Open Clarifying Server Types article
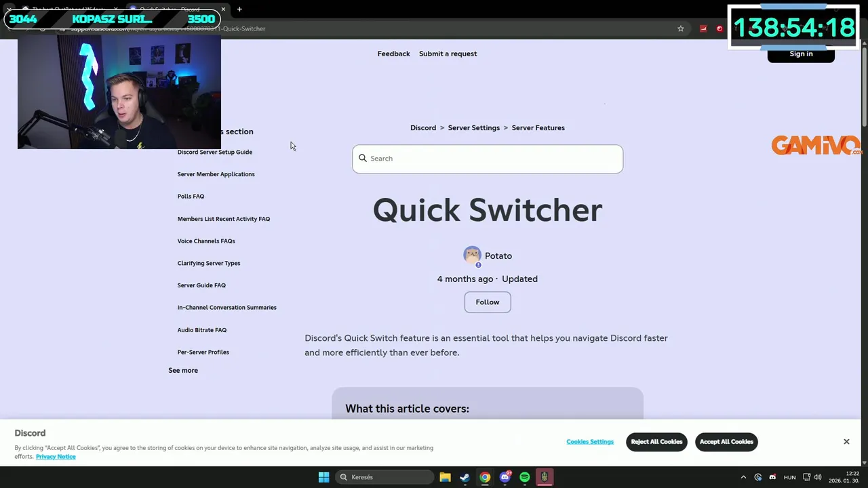Viewport: 868px width, 488px height. 209,263
